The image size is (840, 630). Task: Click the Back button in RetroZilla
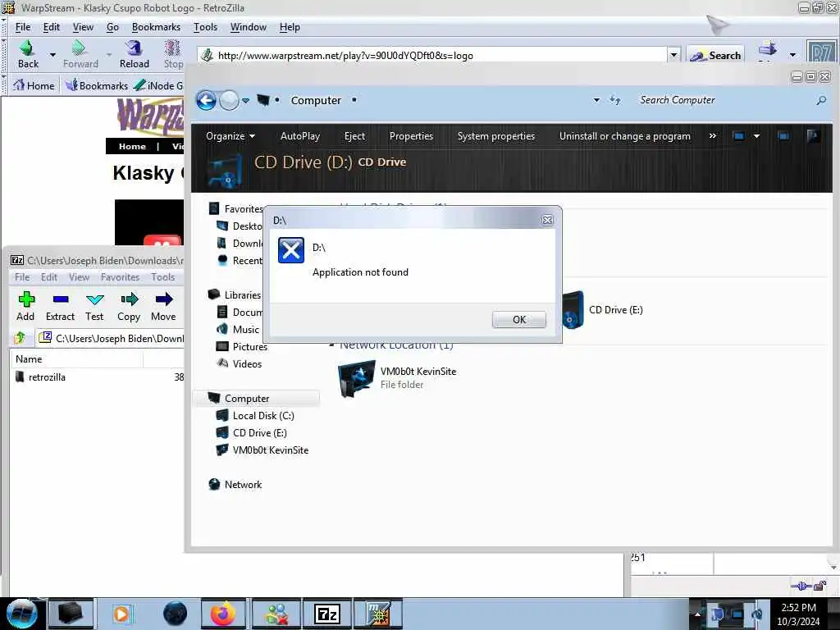pyautogui.click(x=28, y=54)
